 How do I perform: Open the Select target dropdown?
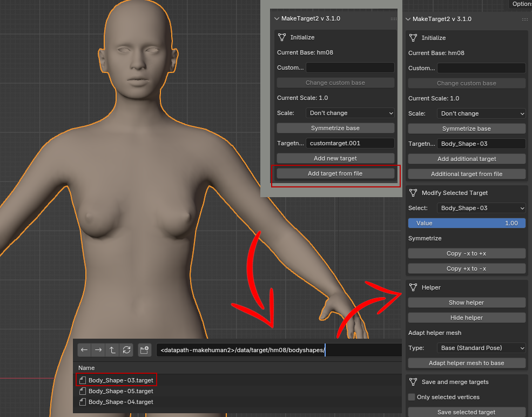click(481, 208)
